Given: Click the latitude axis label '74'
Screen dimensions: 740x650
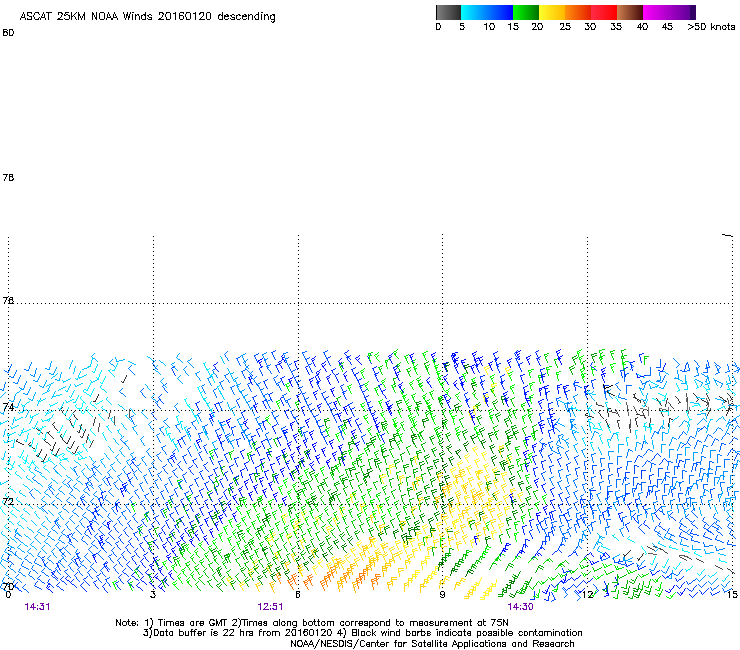Looking at the screenshot, I should [8, 407].
